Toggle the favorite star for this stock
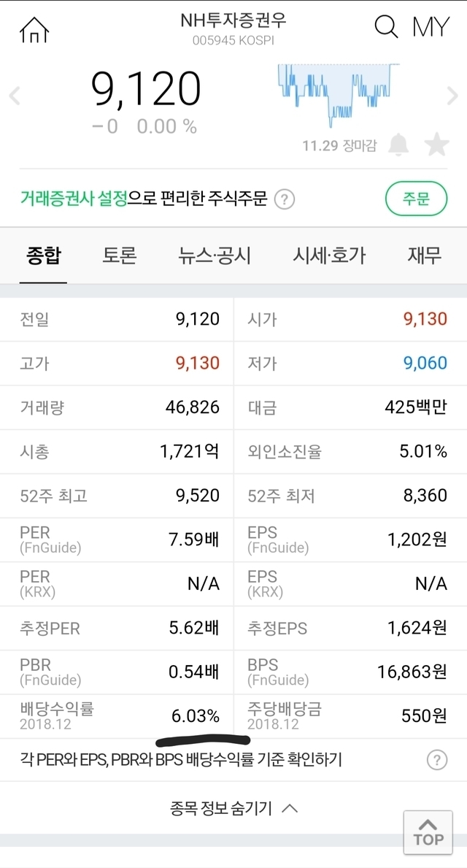 436,145
